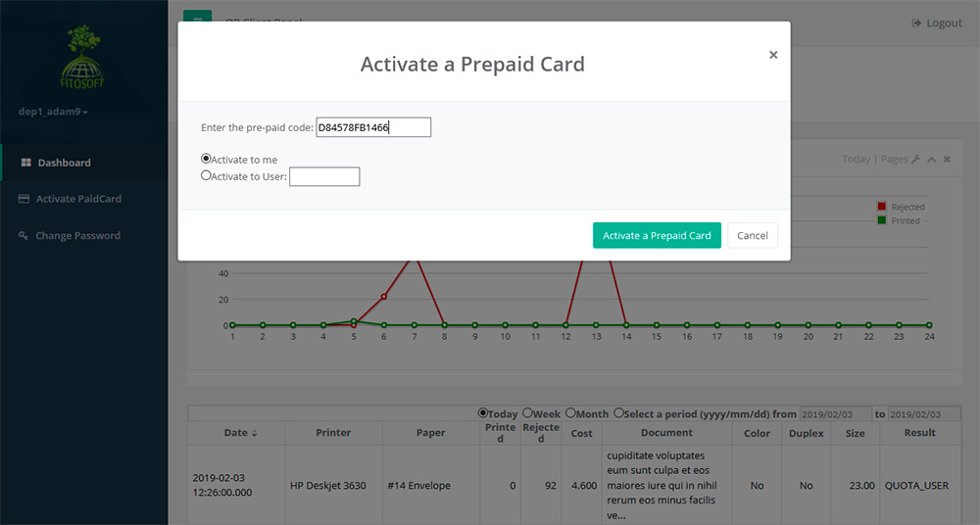Click the Fitosoft tree logo
Image resolution: width=980 pixels, height=525 pixels.
coord(83,58)
